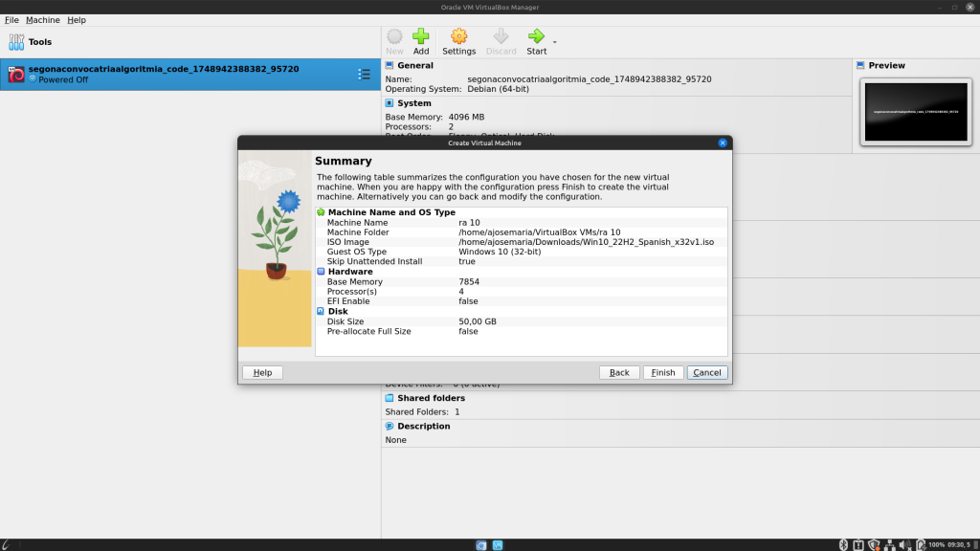Image resolution: width=980 pixels, height=551 pixels.
Task: Click the first taskbar window icon
Action: (x=481, y=545)
